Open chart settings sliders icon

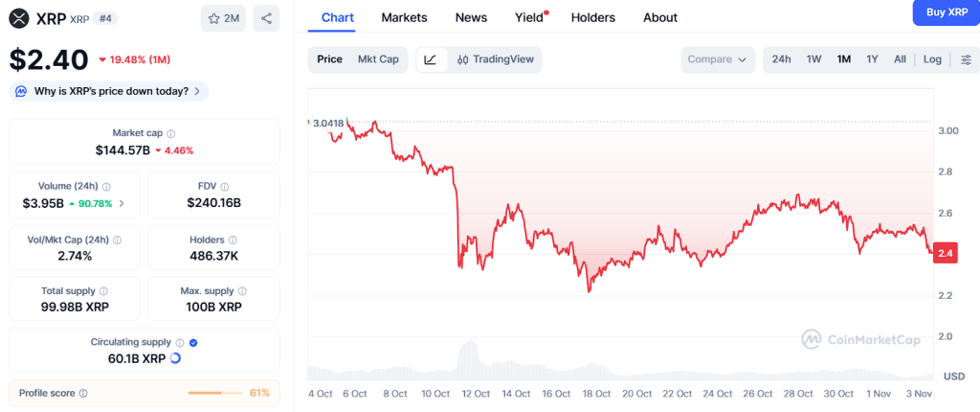coord(965,59)
